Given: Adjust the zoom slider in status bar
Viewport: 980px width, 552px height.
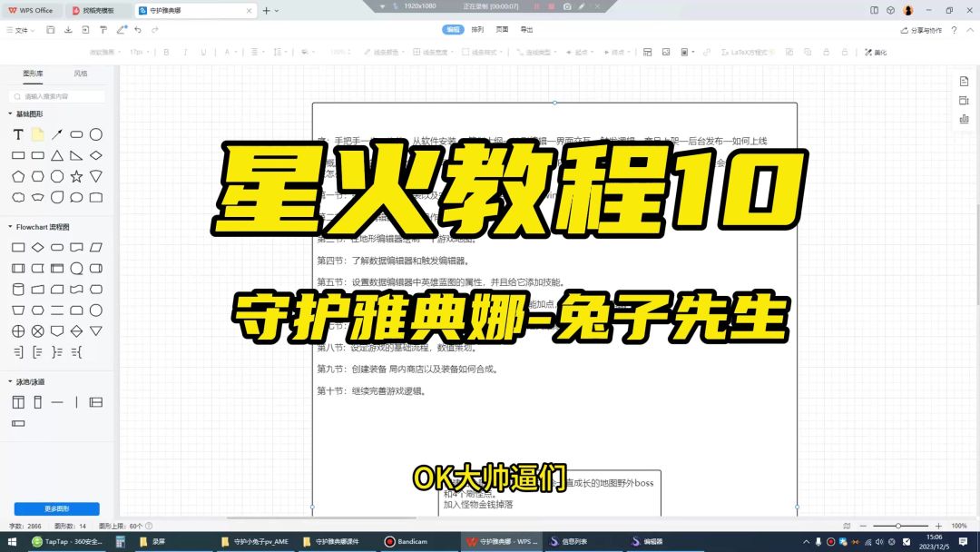Looking at the screenshot, I should (898, 526).
